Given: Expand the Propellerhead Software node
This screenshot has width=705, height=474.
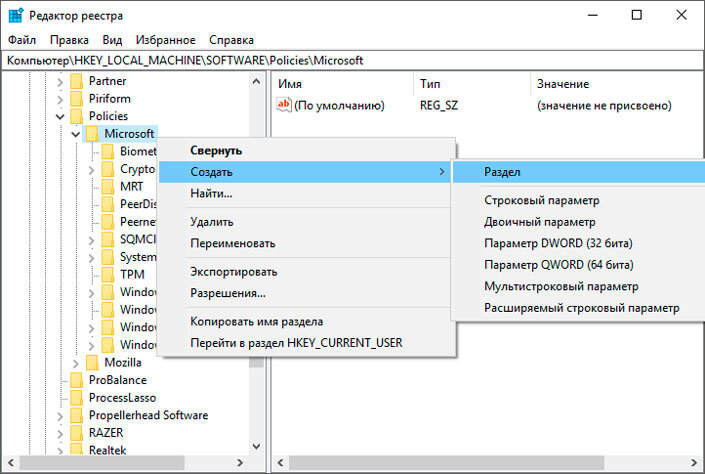Looking at the screenshot, I should pos(60,416).
